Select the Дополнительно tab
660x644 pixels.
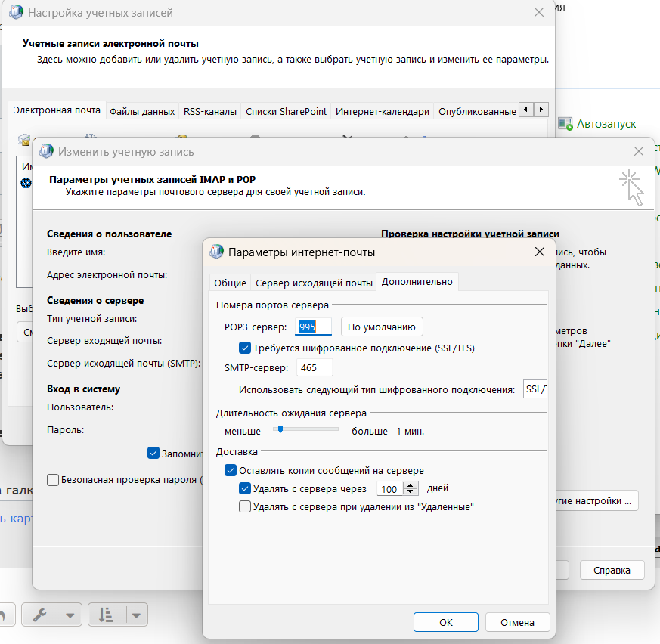click(x=417, y=282)
